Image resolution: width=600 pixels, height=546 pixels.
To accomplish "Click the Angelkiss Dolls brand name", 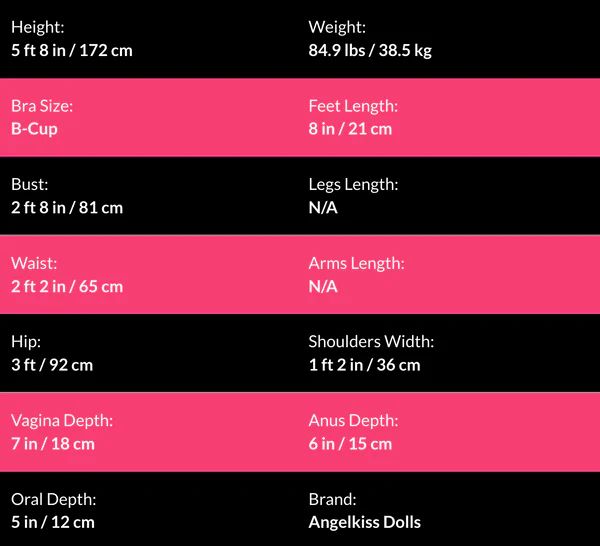I will click(364, 522).
